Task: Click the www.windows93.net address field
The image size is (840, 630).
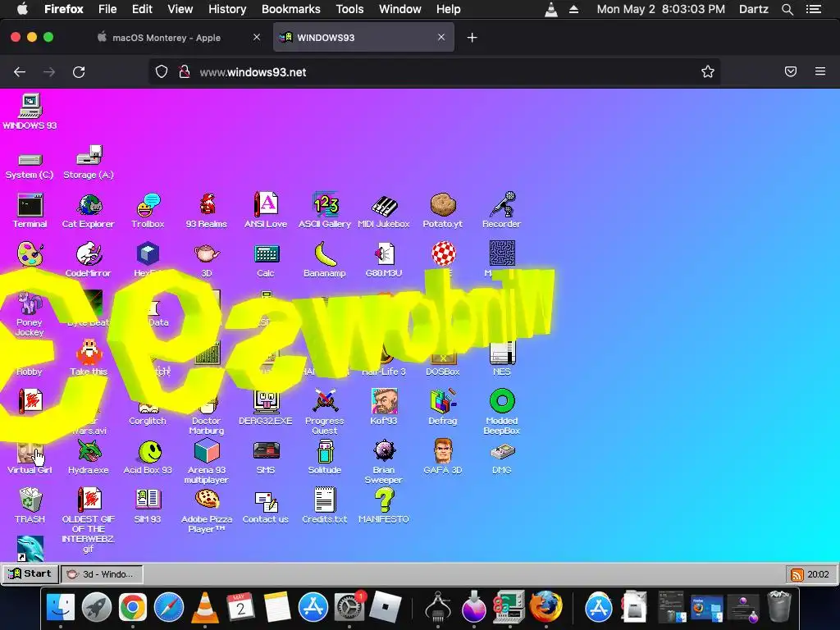Action: point(434,72)
